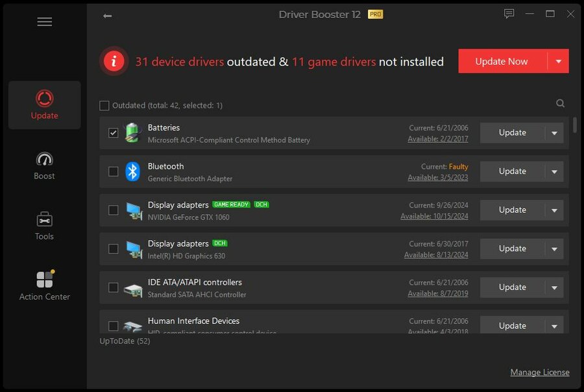This screenshot has width=584, height=392.
Task: Click the PRO badge
Action: coord(375,14)
